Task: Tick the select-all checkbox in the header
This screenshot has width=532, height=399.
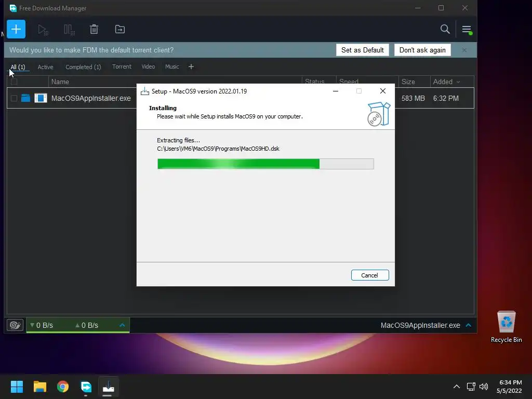Action: [14, 82]
